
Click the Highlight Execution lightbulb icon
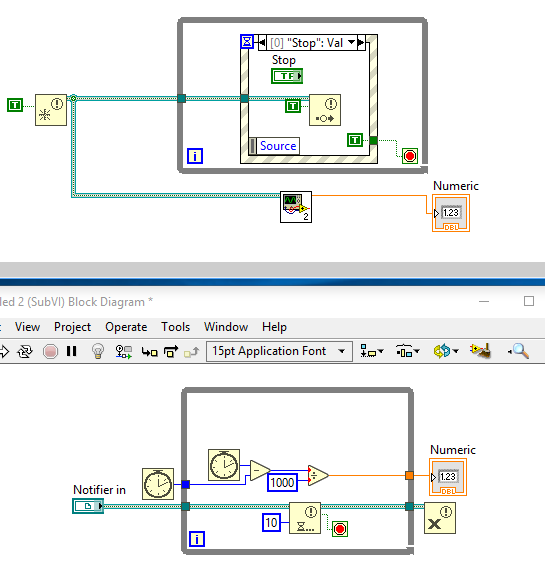pos(98,351)
